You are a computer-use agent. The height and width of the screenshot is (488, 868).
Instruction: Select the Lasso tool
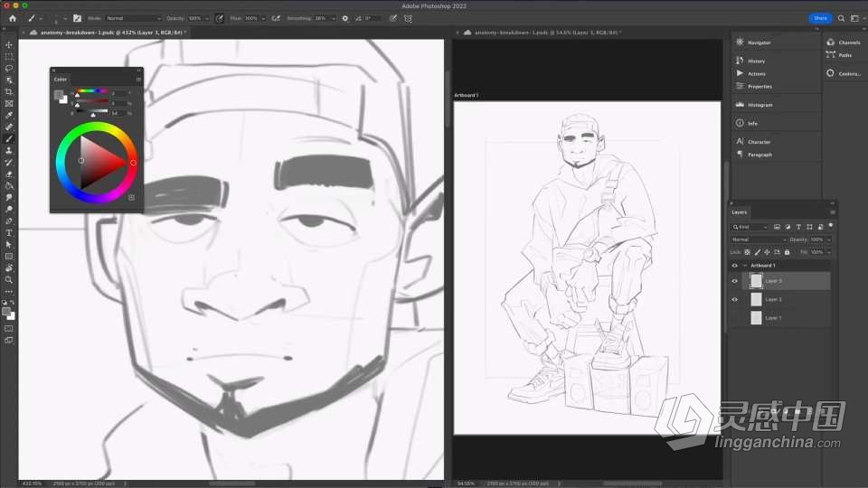[9, 68]
